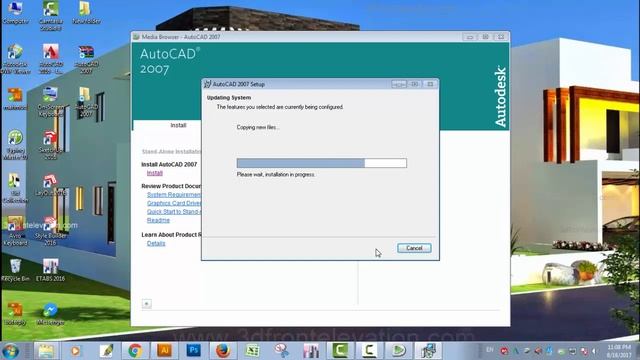
Task: Open Google Chrome from the taskbar
Action: 135,351
